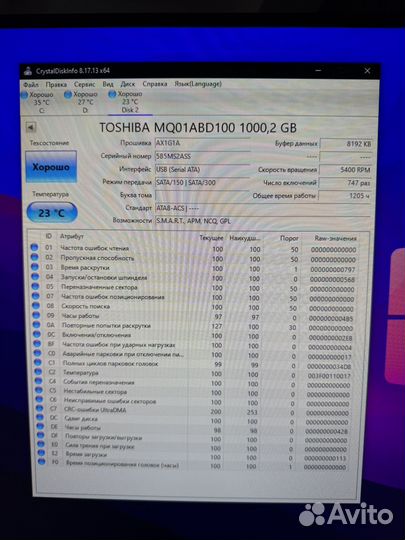405x540 pixels.
Task: Click the Хорошо health status button
Action: [x=51, y=167]
